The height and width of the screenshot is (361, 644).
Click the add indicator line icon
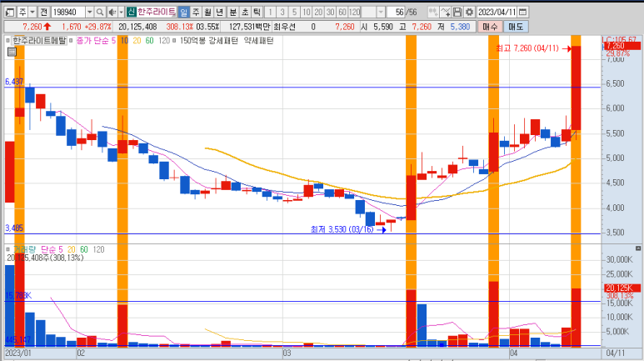click(x=445, y=12)
